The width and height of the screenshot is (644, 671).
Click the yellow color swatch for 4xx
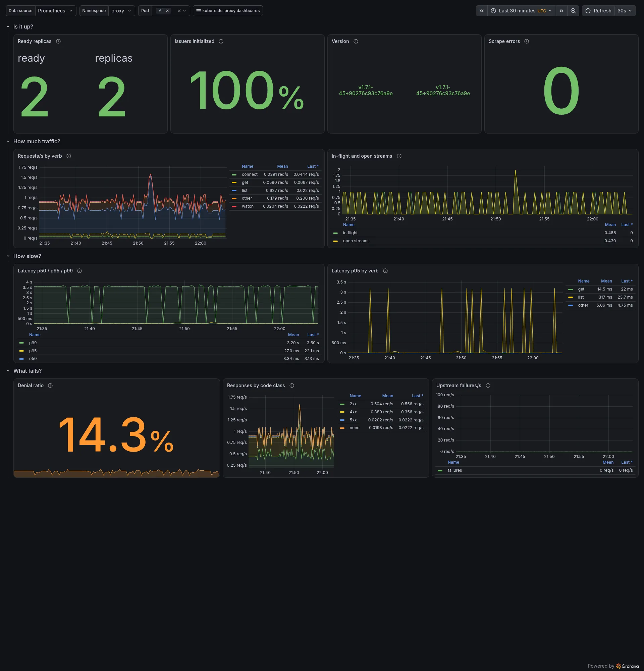(342, 412)
